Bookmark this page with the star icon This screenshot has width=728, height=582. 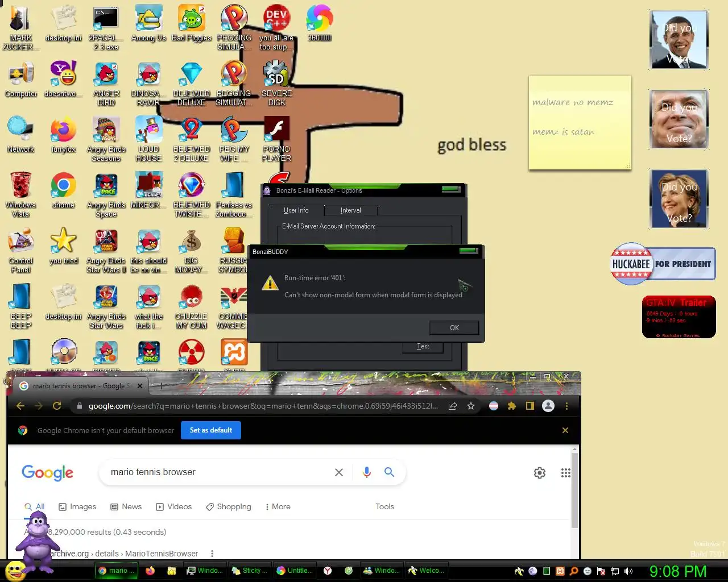(471, 406)
